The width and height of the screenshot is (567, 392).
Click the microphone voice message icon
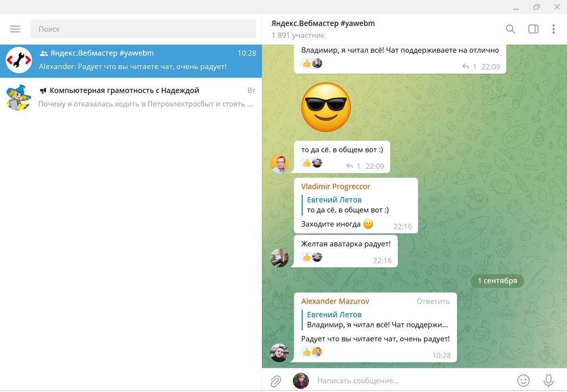pos(548,381)
